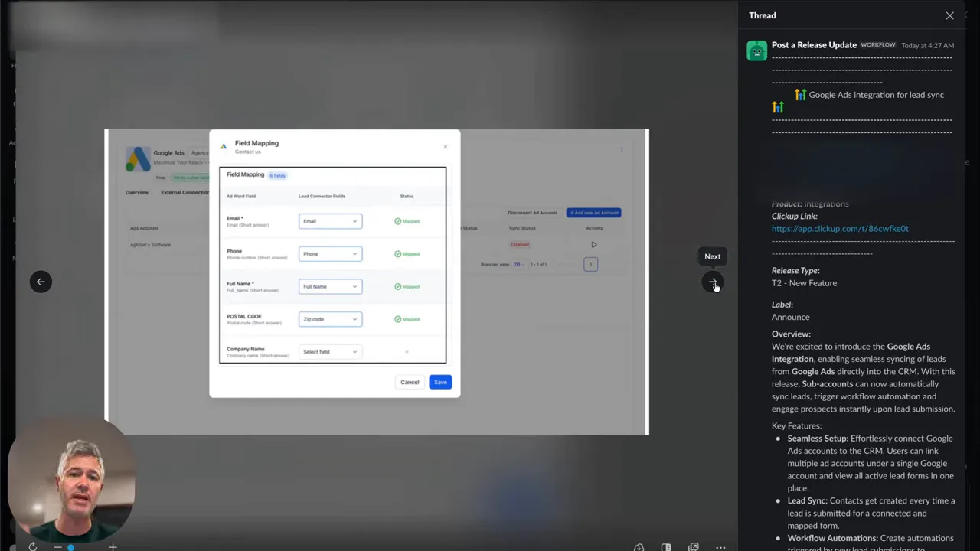Click the WORKFLOW badge next to sender name
Viewport: 980px width, 551px height.
tap(878, 45)
